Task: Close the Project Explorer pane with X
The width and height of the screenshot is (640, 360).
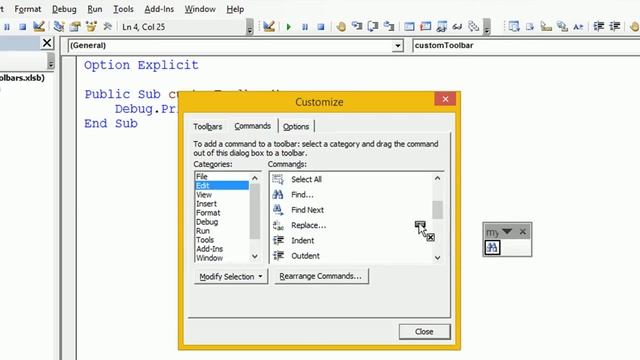Action: pos(47,42)
